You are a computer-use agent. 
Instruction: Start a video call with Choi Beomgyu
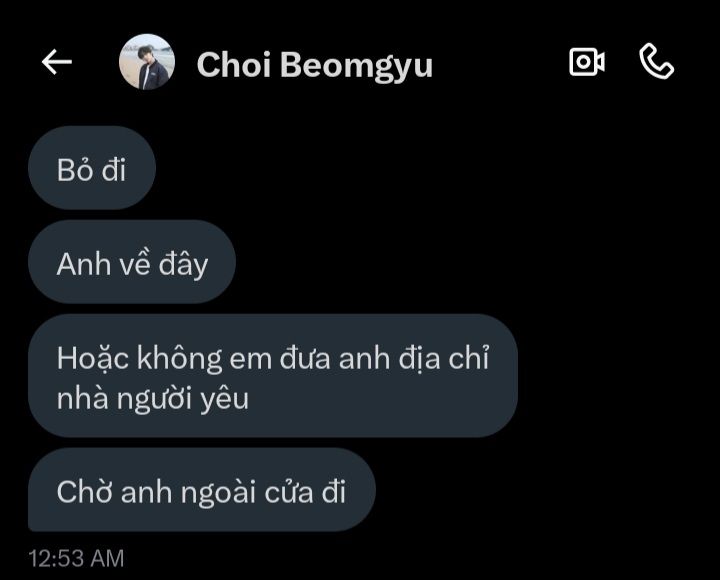[x=586, y=62]
